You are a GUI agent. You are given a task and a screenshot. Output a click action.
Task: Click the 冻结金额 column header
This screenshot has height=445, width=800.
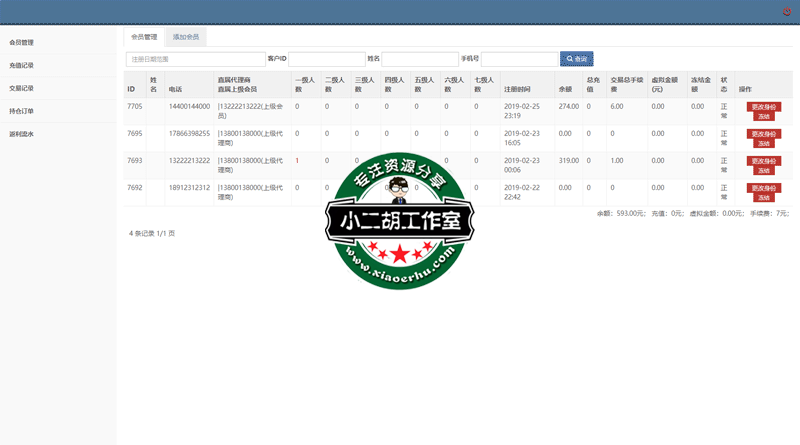(701, 84)
